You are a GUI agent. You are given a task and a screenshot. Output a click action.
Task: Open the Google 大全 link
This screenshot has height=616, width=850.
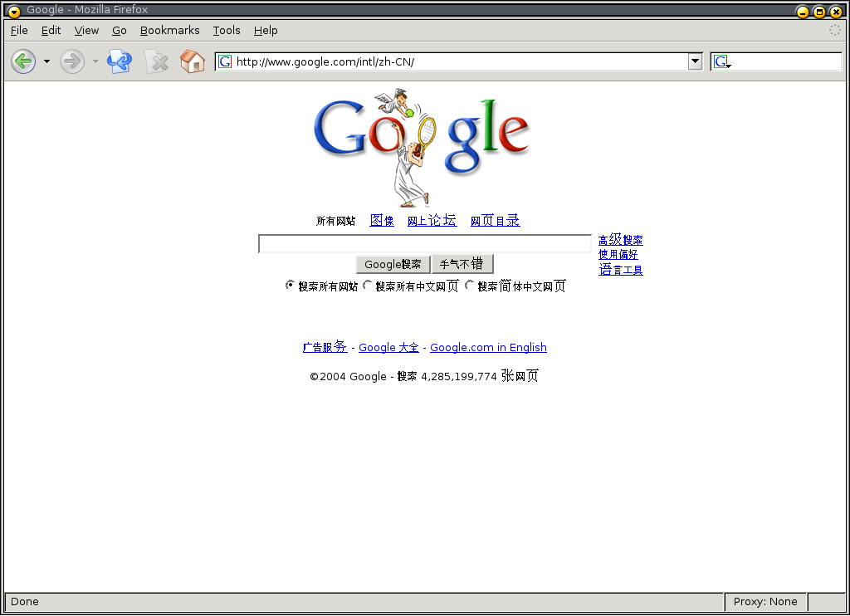[388, 348]
